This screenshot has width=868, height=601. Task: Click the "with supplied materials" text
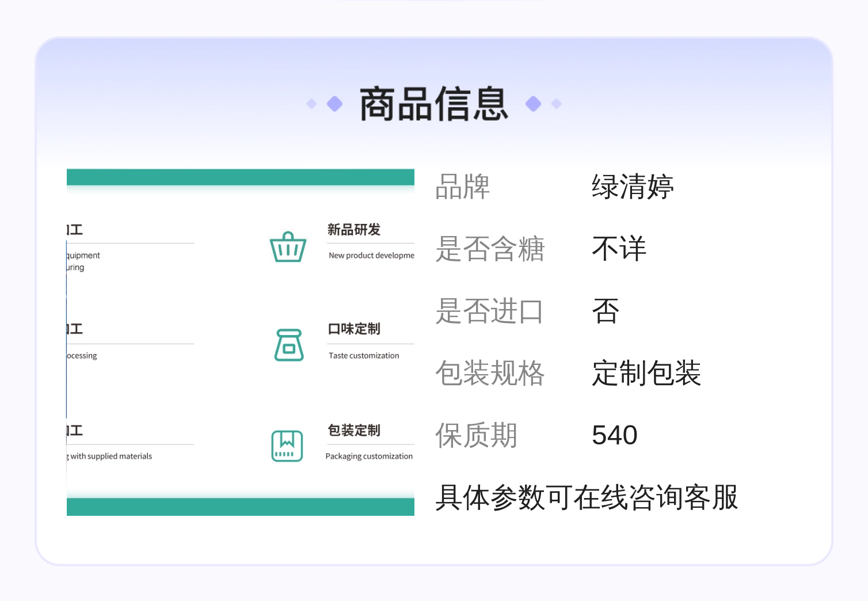click(111, 456)
